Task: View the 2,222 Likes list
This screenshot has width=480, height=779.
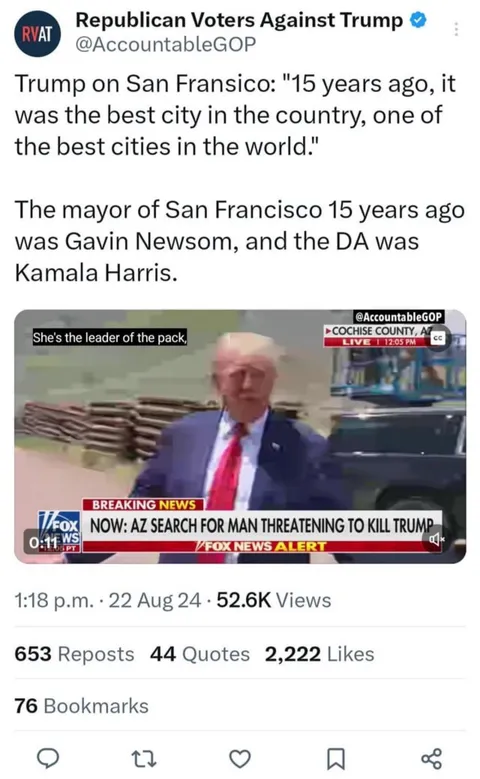Action: click(320, 654)
